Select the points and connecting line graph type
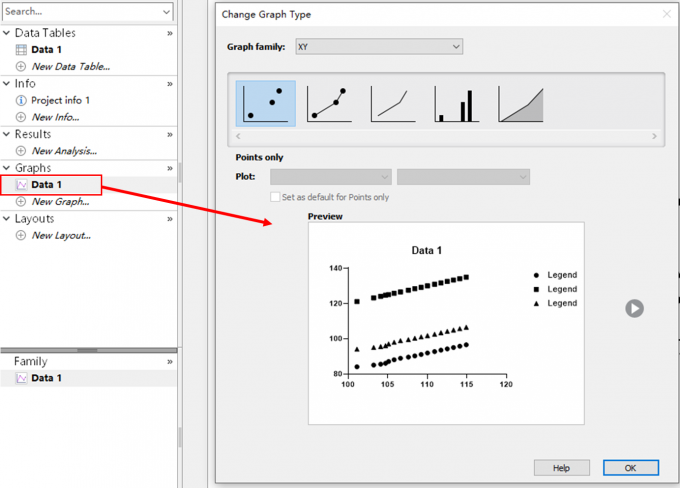This screenshot has width=680, height=488. pyautogui.click(x=329, y=104)
